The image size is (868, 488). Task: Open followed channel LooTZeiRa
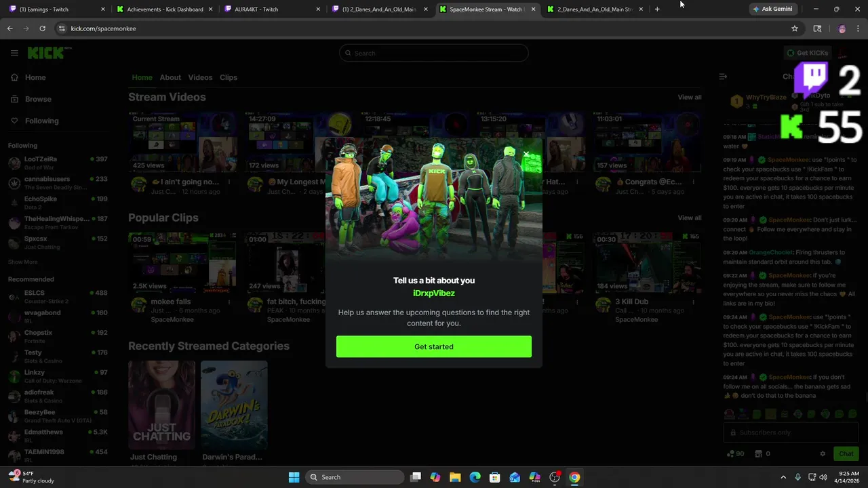[58, 163]
